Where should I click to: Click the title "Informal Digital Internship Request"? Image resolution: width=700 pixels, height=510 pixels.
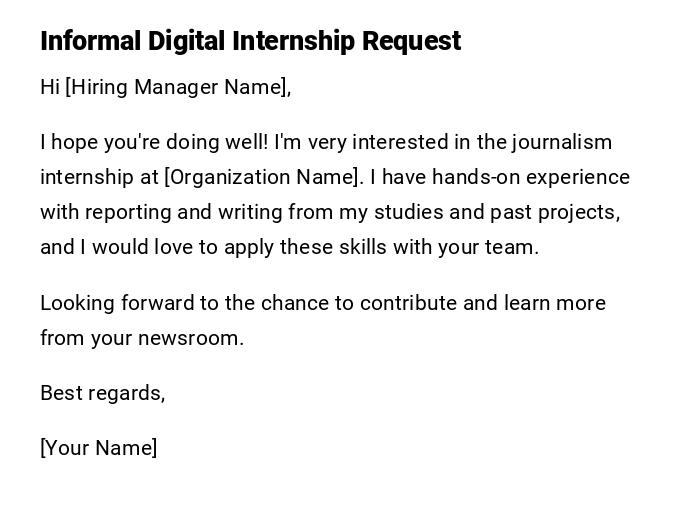[250, 41]
